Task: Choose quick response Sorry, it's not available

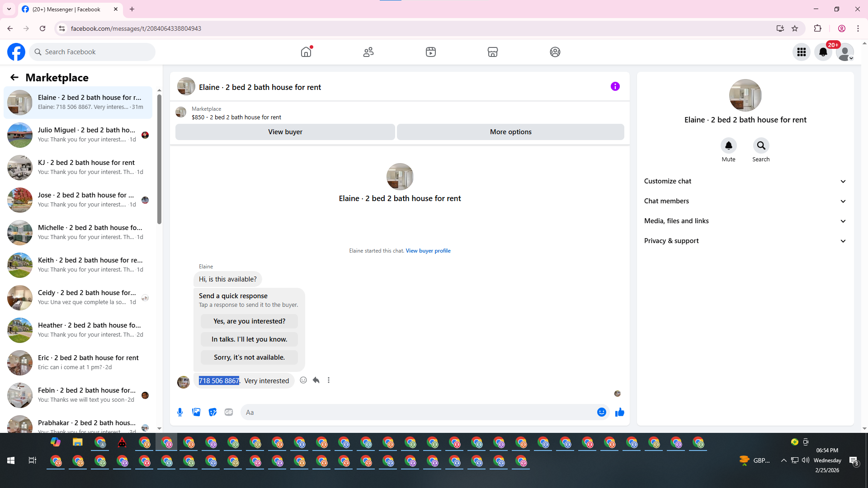Action: pyautogui.click(x=249, y=357)
